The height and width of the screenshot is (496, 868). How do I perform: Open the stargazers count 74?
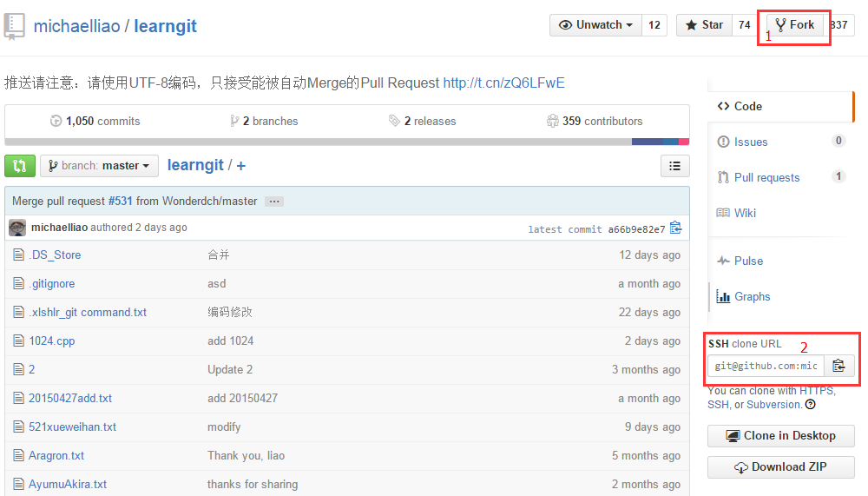(745, 25)
